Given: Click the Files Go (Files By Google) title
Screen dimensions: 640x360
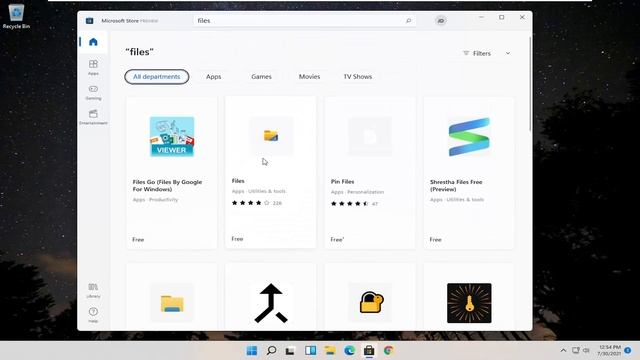Looking at the screenshot, I should pyautogui.click(x=167, y=186).
